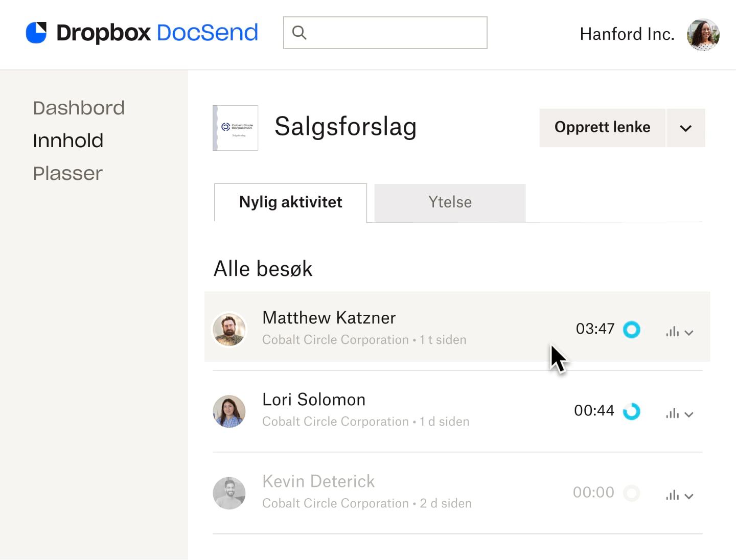
Task: Click the Dropbox DocSend logo icon
Action: [x=36, y=33]
